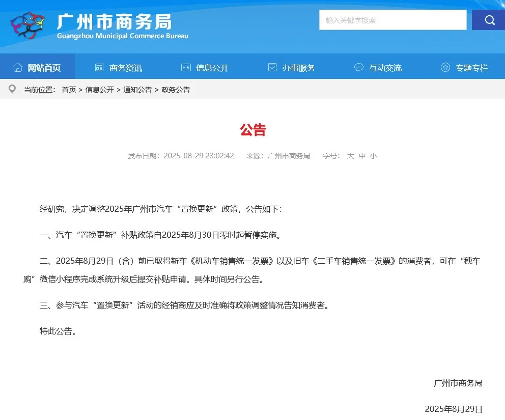Open 通知公告 breadcrumb link
This screenshot has height=420, width=505.
pyautogui.click(x=137, y=90)
